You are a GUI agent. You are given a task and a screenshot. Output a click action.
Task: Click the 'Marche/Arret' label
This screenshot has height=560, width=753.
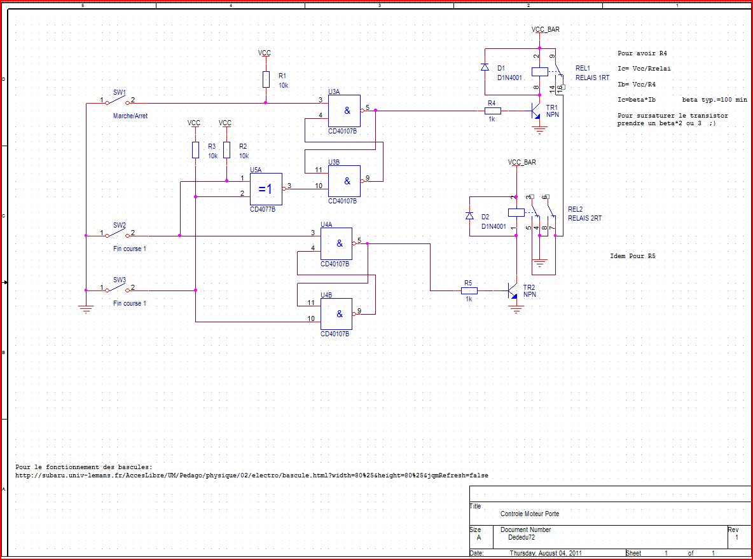point(130,116)
